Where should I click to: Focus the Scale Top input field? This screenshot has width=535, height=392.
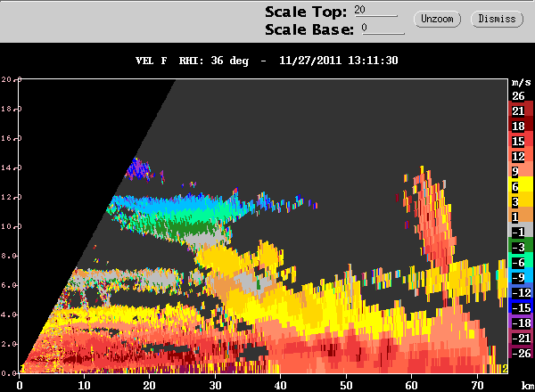375,10
